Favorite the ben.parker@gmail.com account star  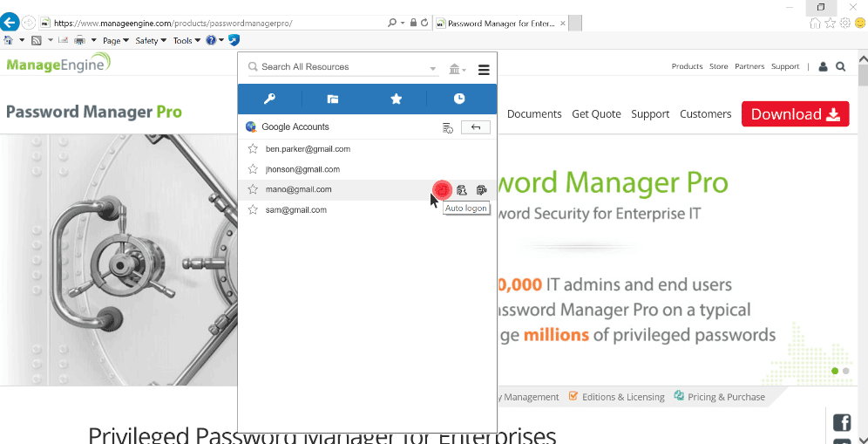(253, 148)
